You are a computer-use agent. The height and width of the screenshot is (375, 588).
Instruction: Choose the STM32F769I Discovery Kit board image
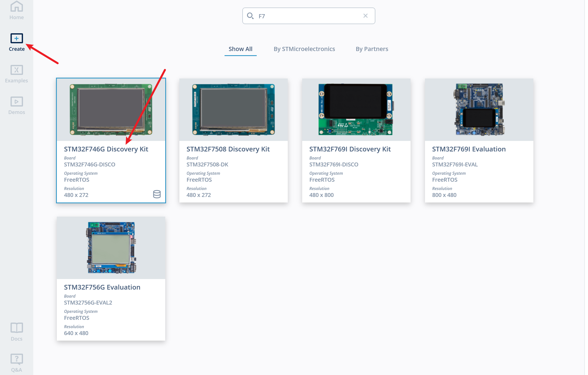[x=356, y=110]
